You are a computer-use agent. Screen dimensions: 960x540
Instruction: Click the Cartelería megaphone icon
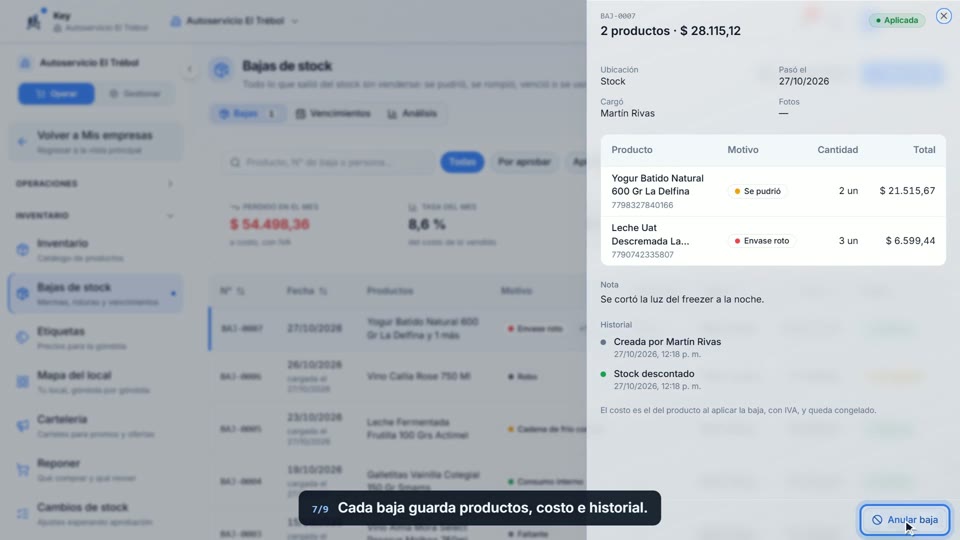[23, 426]
